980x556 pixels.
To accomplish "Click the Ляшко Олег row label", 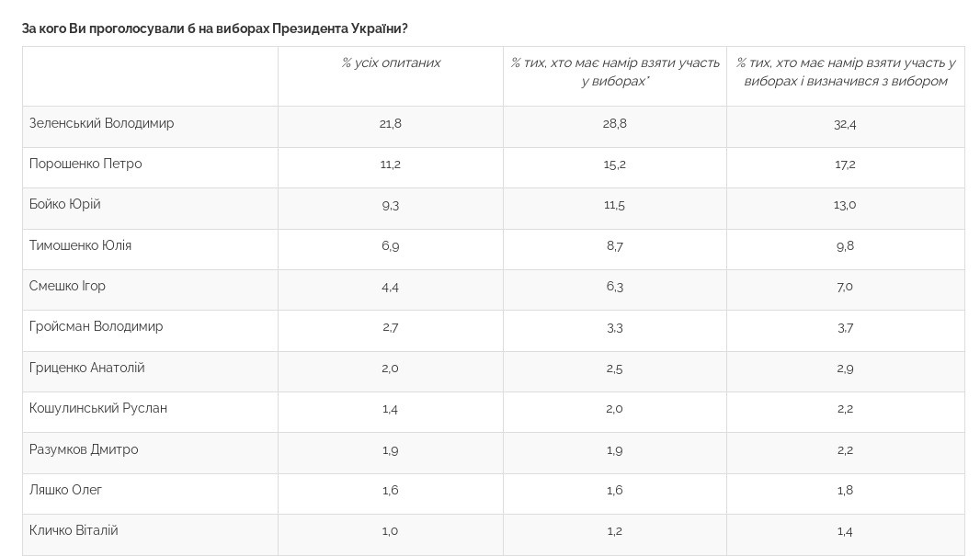I will pyautogui.click(x=65, y=491).
